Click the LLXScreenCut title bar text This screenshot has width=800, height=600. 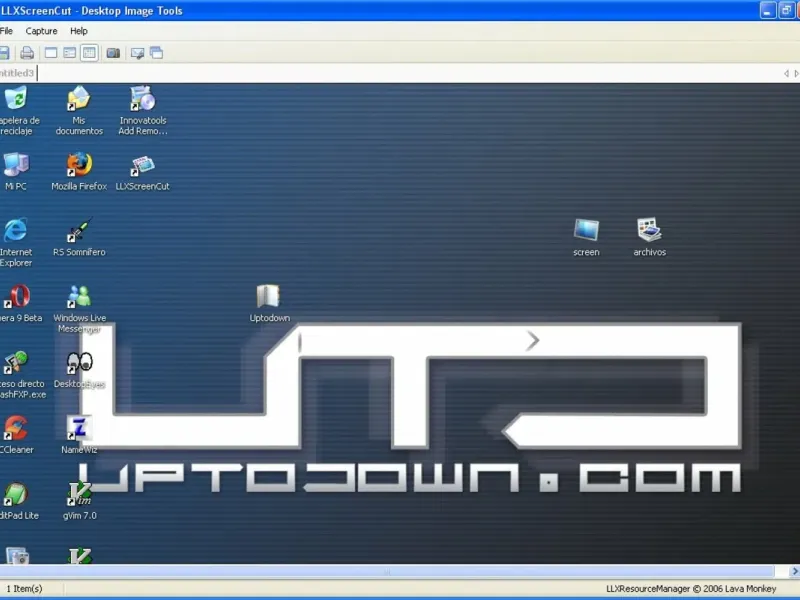(91, 11)
